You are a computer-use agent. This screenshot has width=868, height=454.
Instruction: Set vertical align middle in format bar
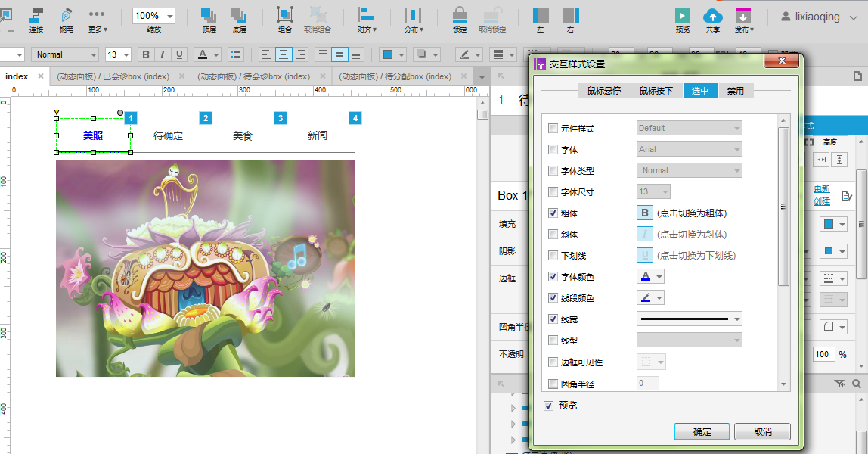[339, 54]
